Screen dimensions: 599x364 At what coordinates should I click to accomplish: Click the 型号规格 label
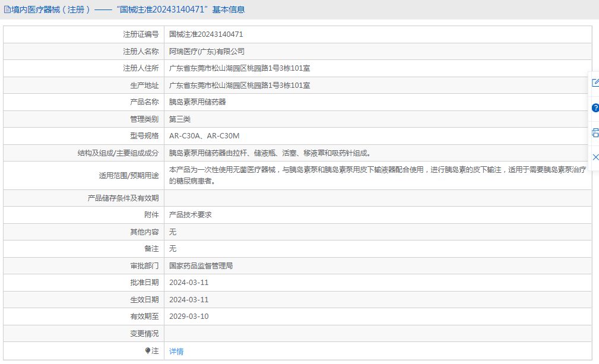click(144, 136)
